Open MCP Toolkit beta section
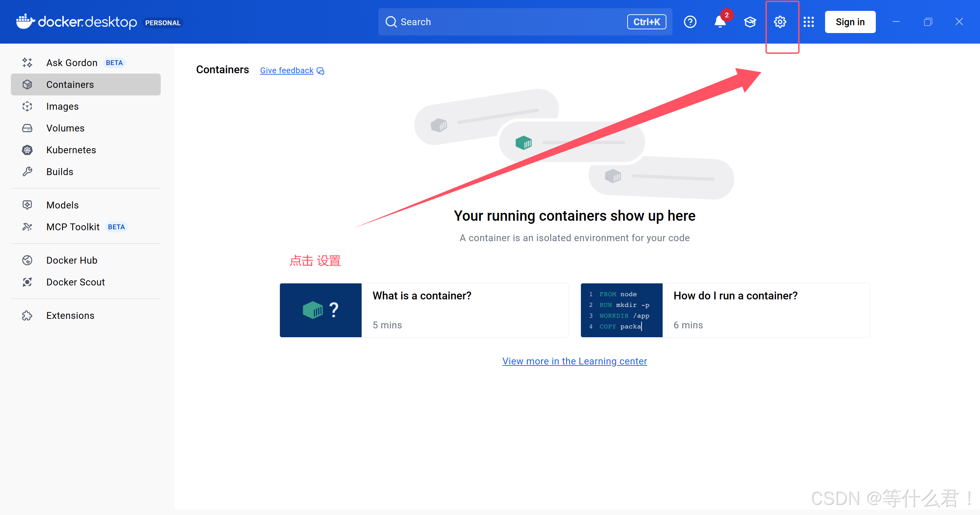This screenshot has height=515, width=980. point(73,227)
